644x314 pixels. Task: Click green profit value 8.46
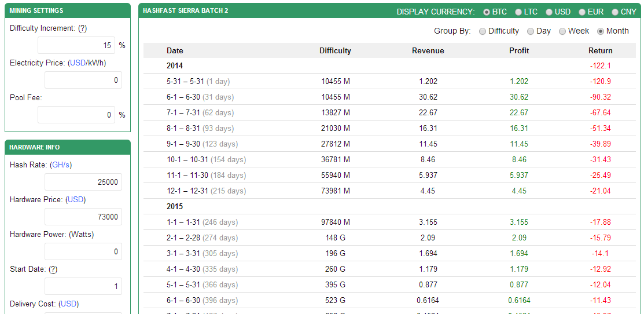pos(519,159)
